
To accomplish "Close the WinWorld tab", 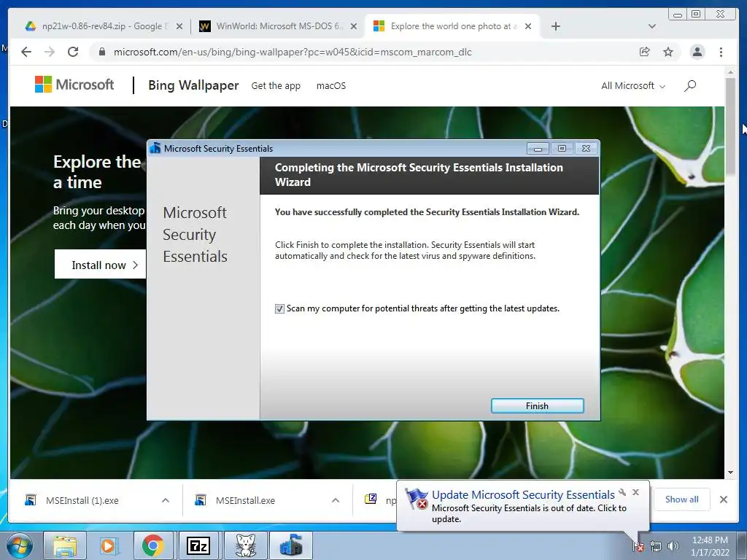I will click(x=354, y=26).
